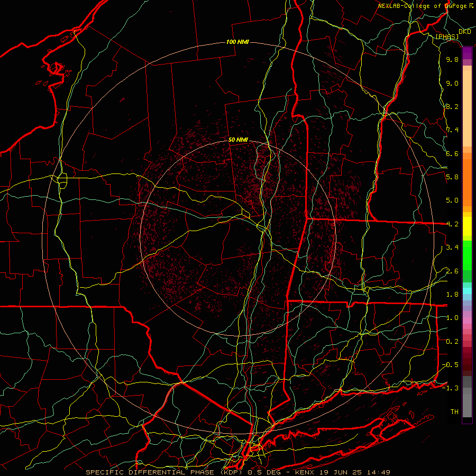Click the 50 NMI range ring label
Screen dimensions: 476x476
(x=238, y=140)
